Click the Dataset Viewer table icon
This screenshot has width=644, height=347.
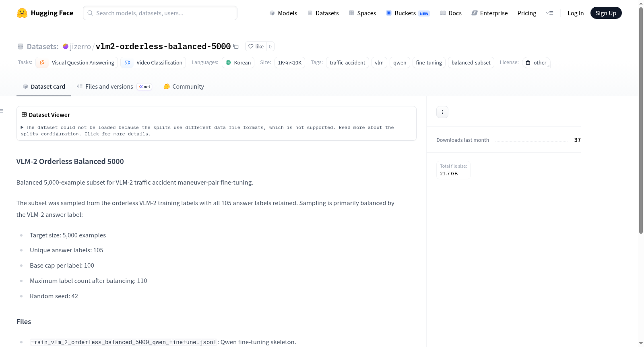tap(24, 115)
